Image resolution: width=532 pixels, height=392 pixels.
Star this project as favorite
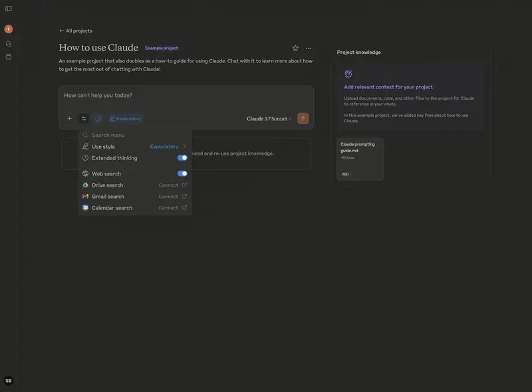pos(295,48)
